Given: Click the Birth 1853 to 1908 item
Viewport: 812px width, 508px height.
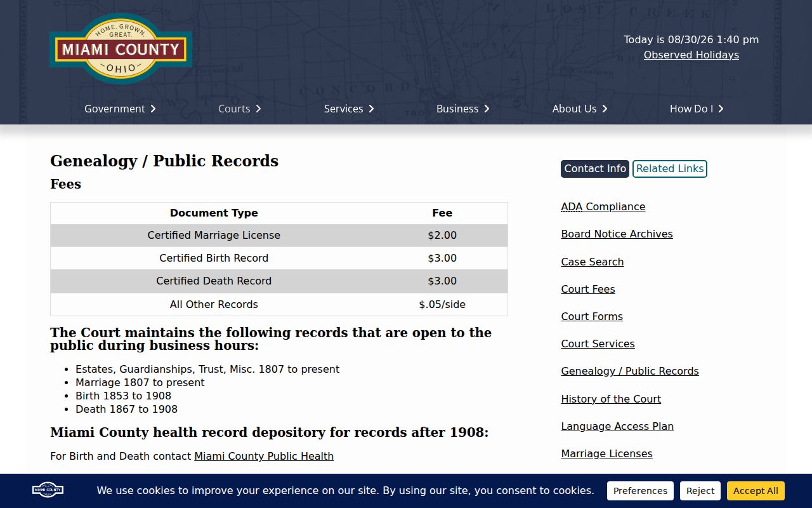Looking at the screenshot, I should tap(123, 396).
